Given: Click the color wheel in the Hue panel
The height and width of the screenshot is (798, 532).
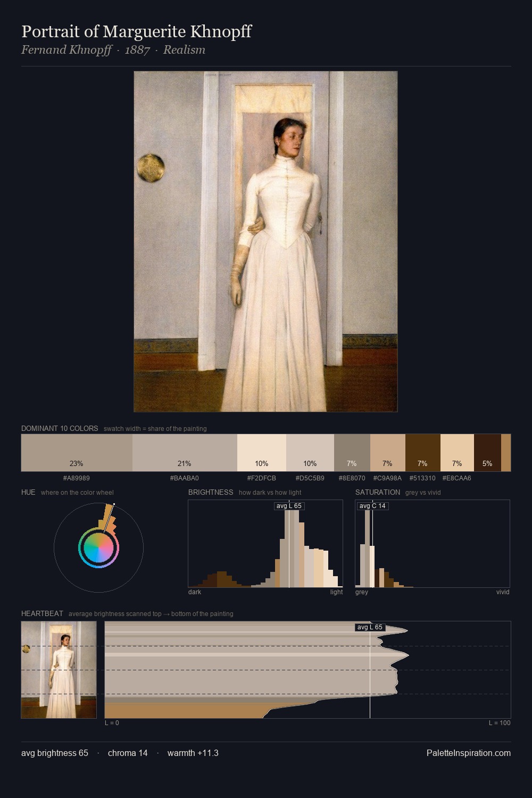Looking at the screenshot, I should click(98, 547).
